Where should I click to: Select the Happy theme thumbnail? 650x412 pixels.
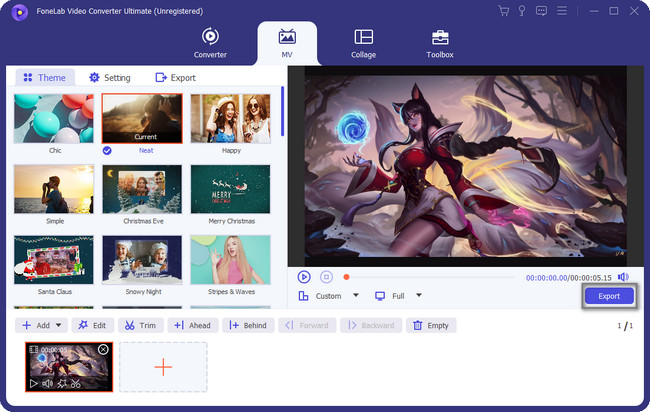(x=230, y=119)
